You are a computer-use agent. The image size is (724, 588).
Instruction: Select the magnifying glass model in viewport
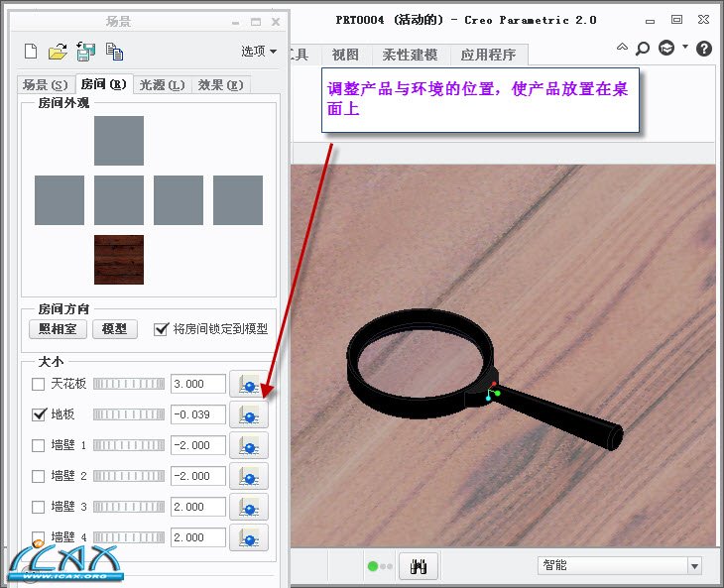coord(483,380)
